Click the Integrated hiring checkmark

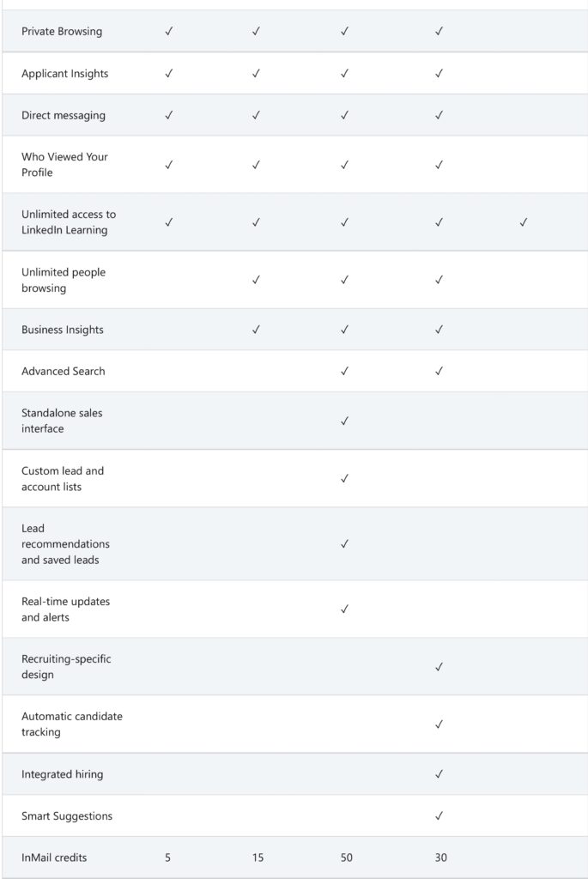(x=439, y=774)
